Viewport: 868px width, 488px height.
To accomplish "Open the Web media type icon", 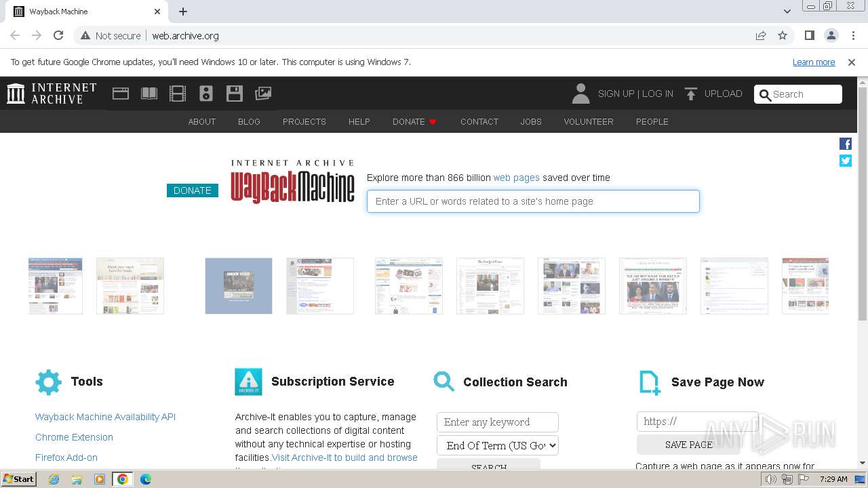I will [x=121, y=94].
